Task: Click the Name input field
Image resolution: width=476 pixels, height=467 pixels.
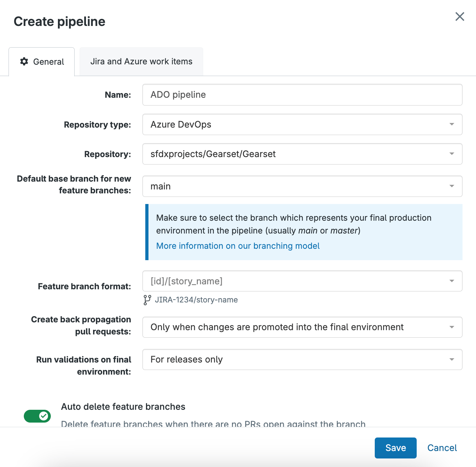Action: (x=302, y=95)
